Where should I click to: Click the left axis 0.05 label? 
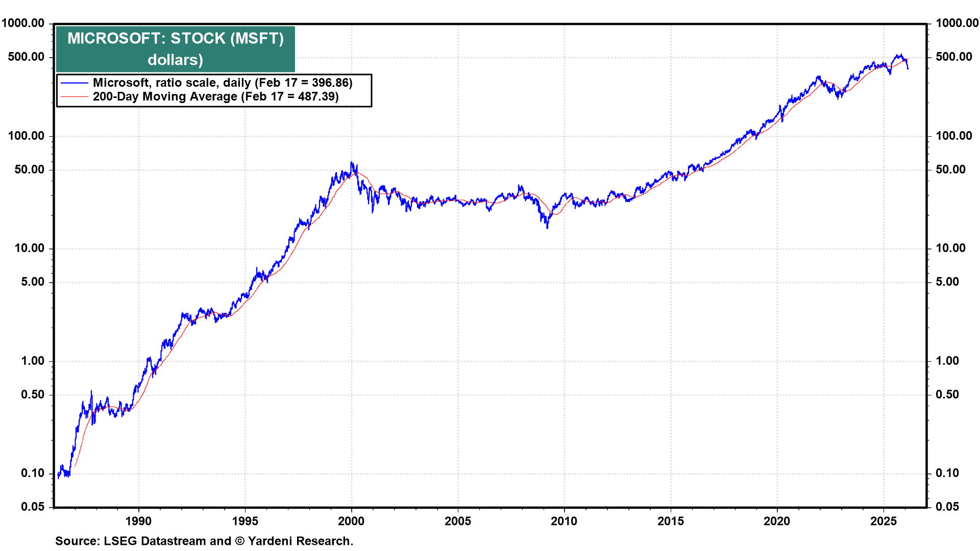[33, 507]
